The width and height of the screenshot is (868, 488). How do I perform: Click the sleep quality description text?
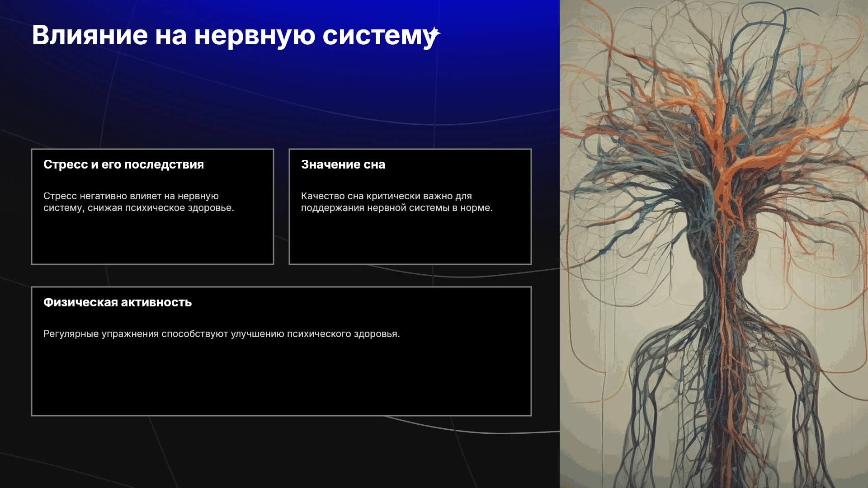[396, 202]
